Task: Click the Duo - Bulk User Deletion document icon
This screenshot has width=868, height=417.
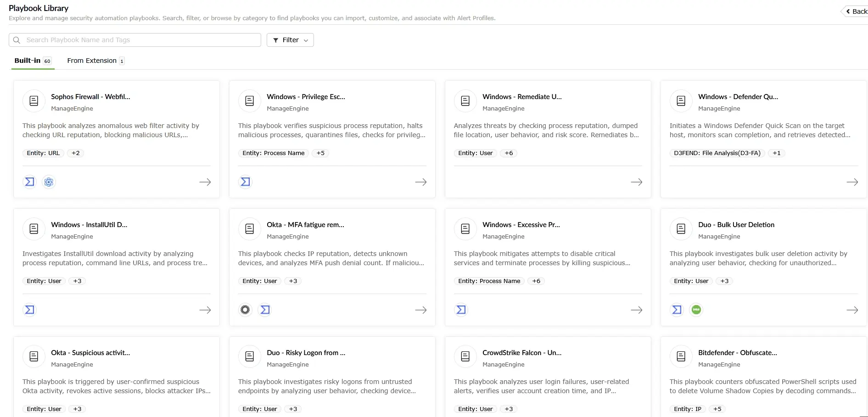Action: click(x=681, y=229)
